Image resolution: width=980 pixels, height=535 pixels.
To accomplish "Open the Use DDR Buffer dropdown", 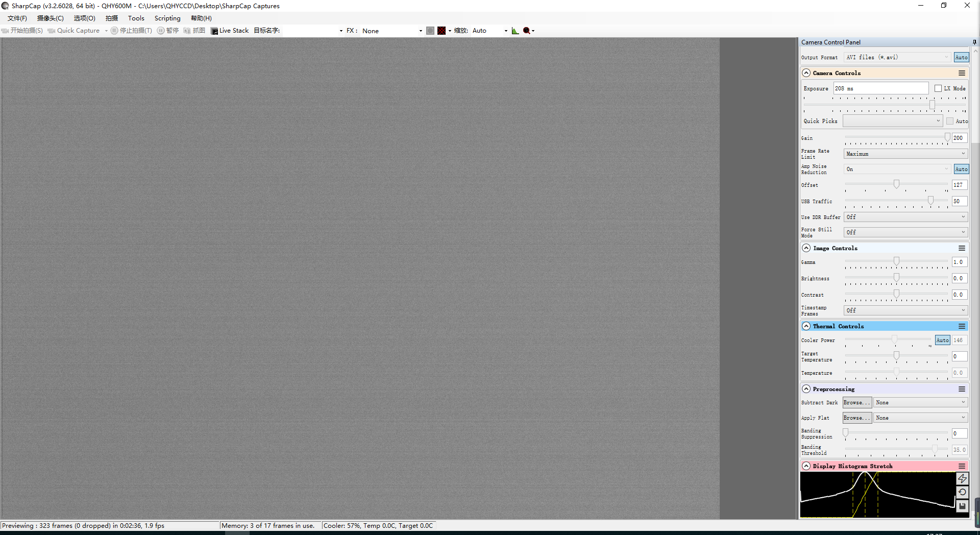I will [906, 217].
